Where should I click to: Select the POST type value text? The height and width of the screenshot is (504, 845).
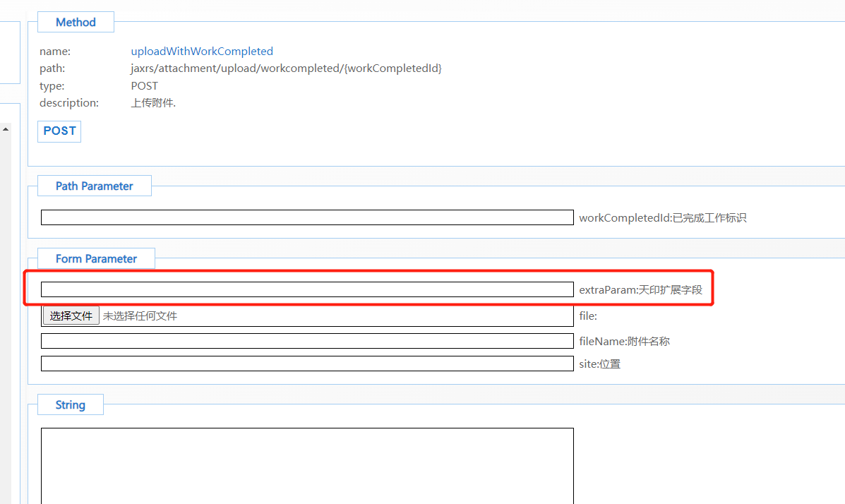[145, 85]
